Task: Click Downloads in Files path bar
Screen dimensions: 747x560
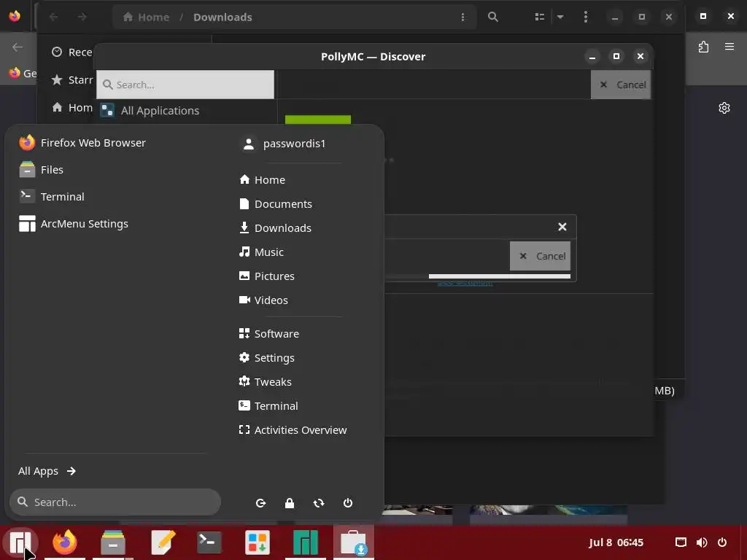Action: tap(222, 17)
